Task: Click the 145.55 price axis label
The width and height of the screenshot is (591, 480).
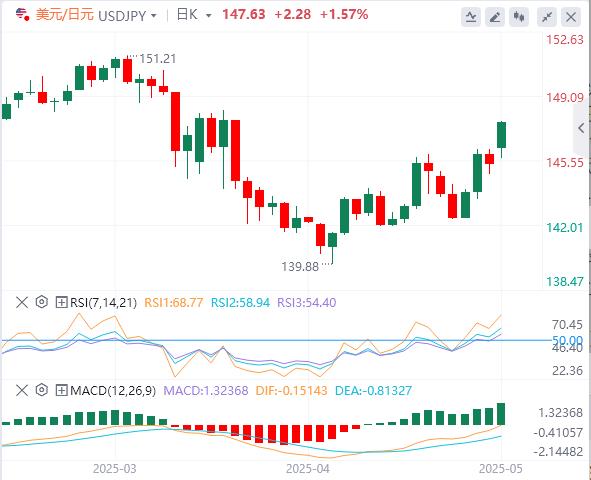Action: point(565,163)
